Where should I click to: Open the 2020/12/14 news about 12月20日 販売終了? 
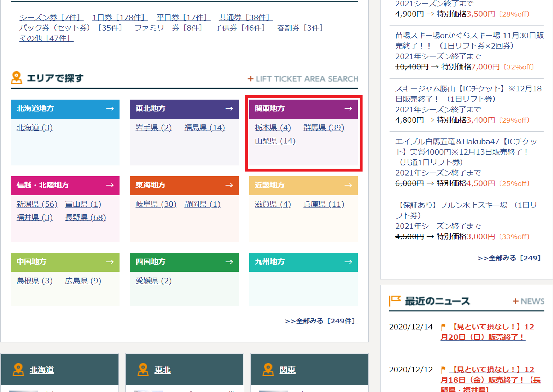point(487,332)
